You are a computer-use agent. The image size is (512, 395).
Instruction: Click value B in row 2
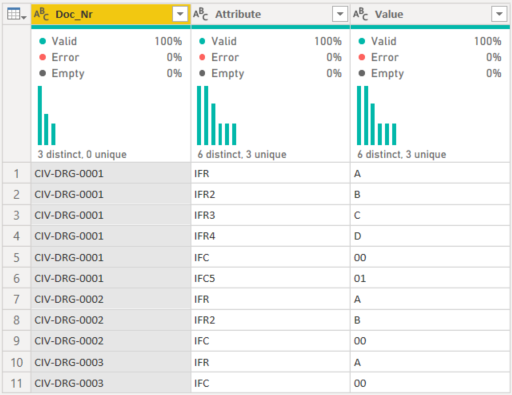[430, 194]
